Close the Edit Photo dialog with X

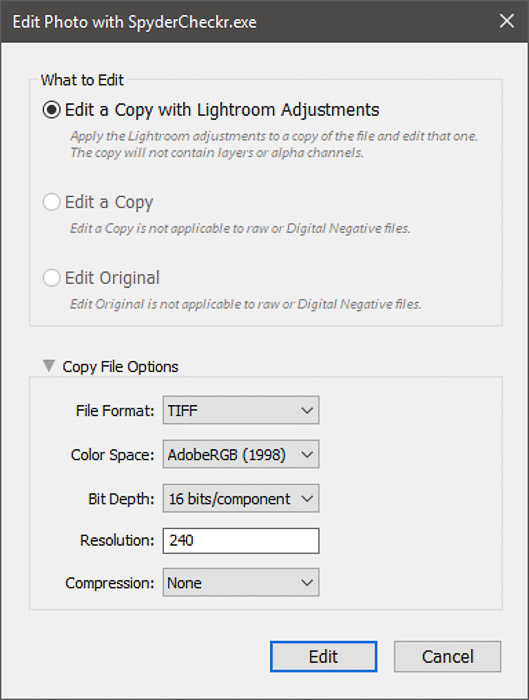[x=507, y=21]
